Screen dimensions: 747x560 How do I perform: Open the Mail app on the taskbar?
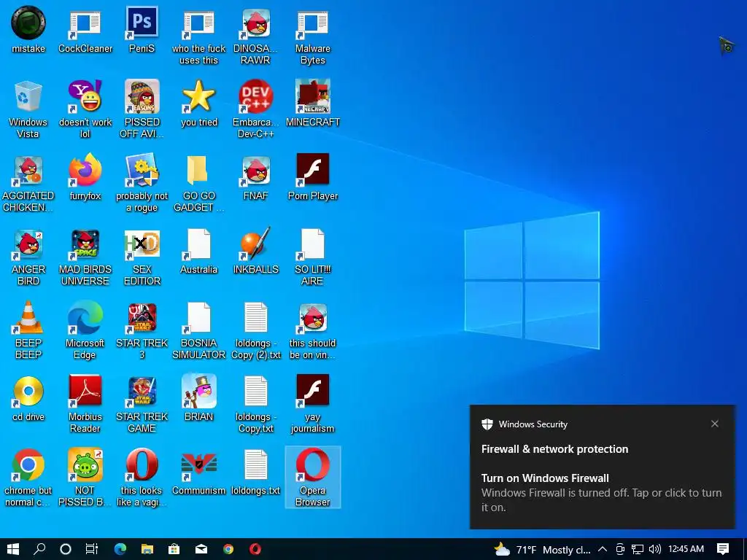(x=201, y=549)
